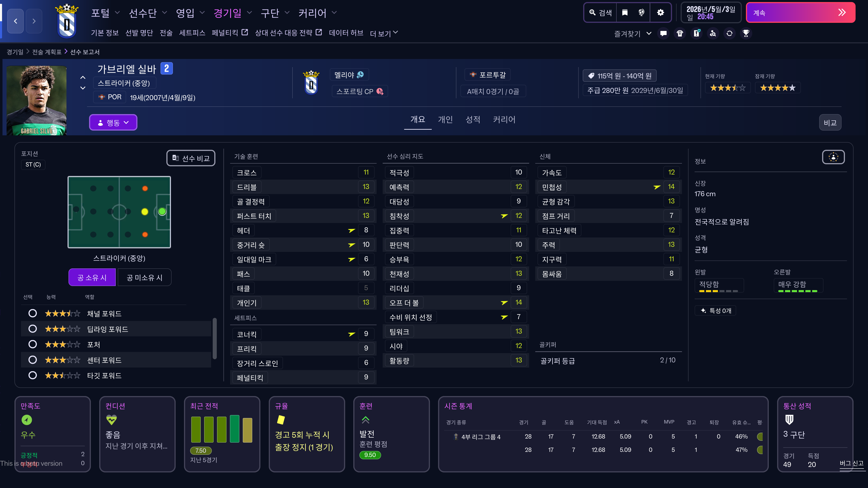Open the bookmark icon next to search

[x=625, y=12]
